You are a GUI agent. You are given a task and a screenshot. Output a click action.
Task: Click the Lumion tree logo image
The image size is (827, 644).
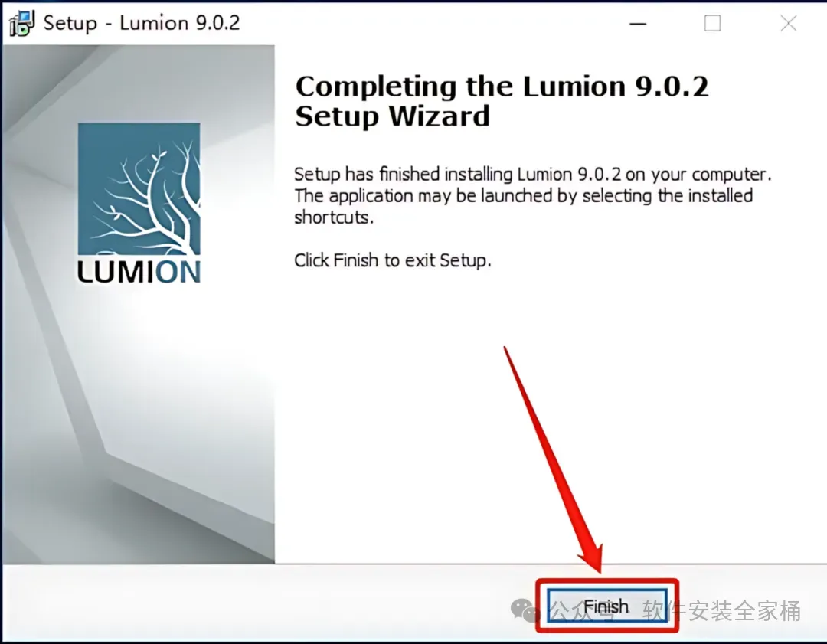(139, 189)
